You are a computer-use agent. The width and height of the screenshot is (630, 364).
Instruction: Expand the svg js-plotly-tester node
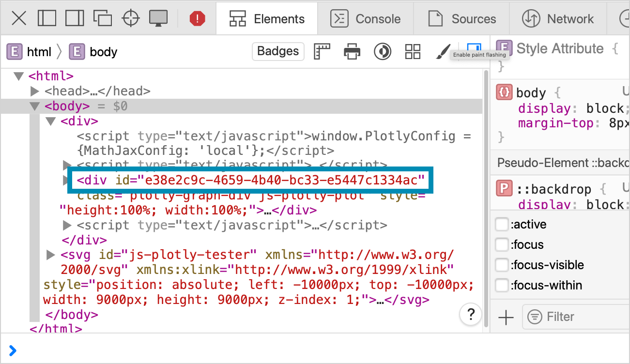click(50, 255)
